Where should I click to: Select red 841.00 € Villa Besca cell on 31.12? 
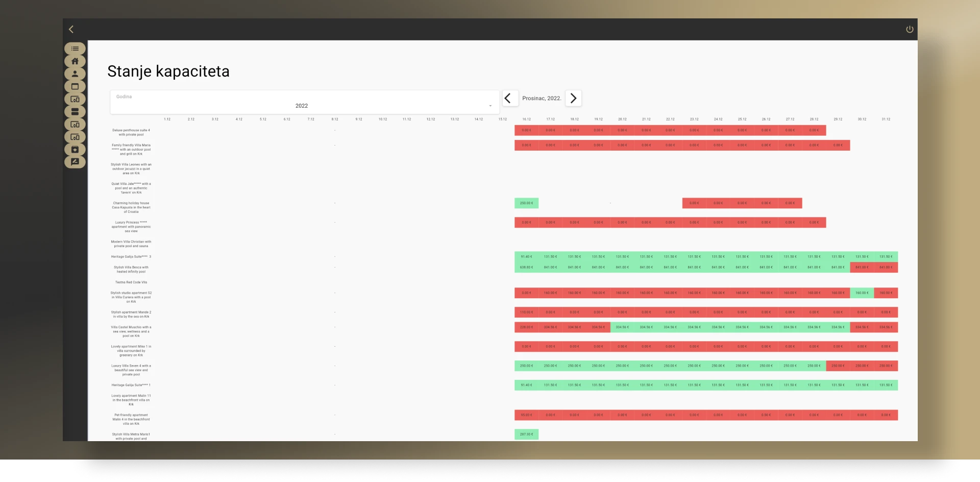(886, 267)
